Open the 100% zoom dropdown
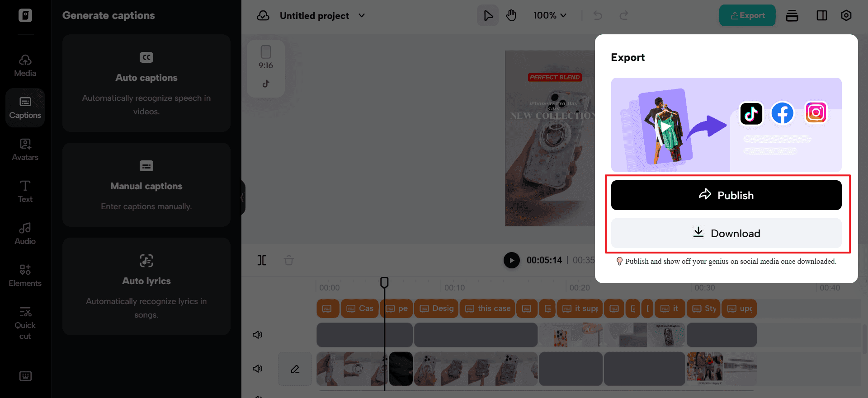Image resolution: width=868 pixels, height=398 pixels. [x=550, y=15]
